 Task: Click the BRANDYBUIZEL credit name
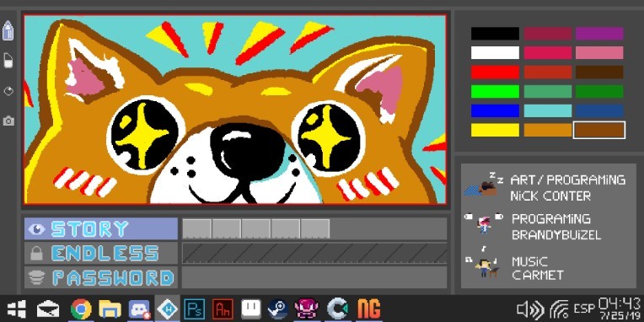[x=556, y=235]
